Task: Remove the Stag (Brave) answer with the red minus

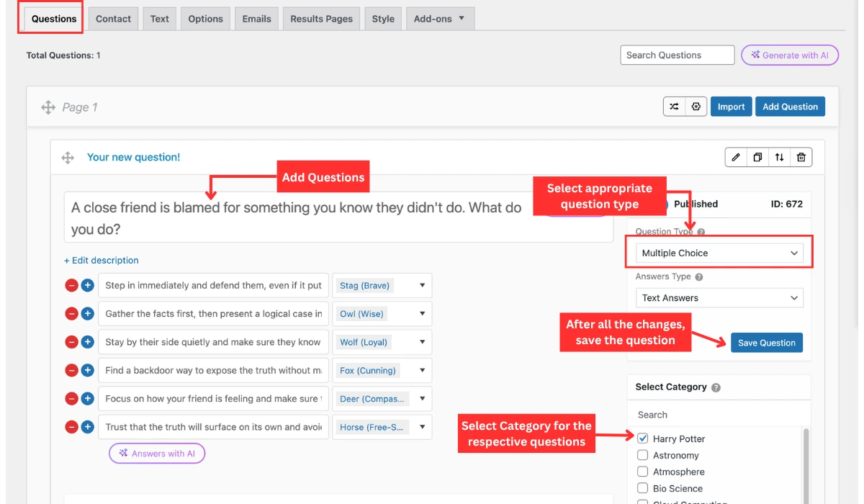Action: coord(71,285)
